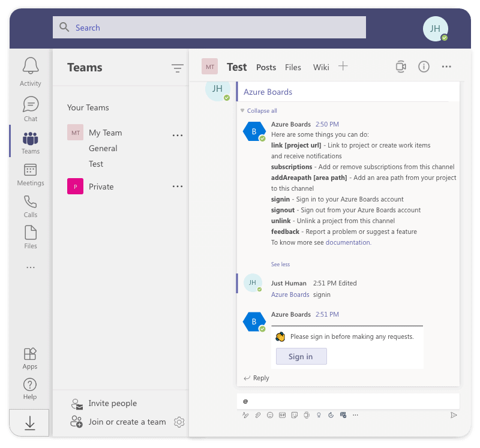Open the Emoji picker
480x448 pixels.
pos(270,415)
